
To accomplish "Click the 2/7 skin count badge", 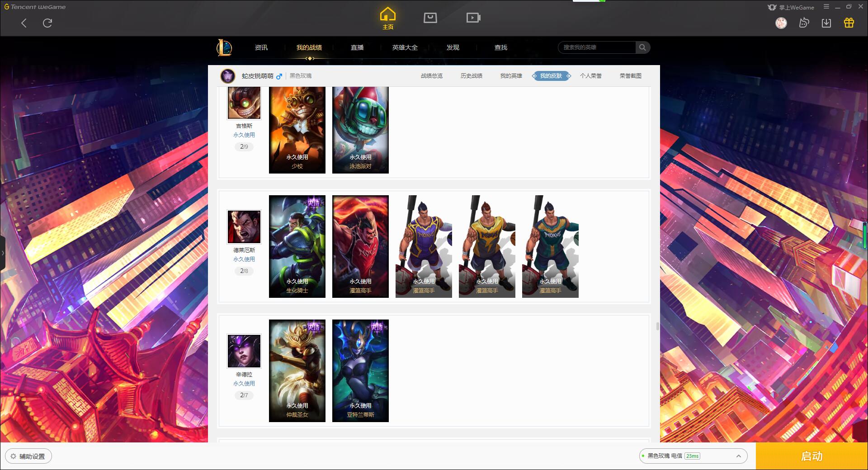I will (244, 395).
